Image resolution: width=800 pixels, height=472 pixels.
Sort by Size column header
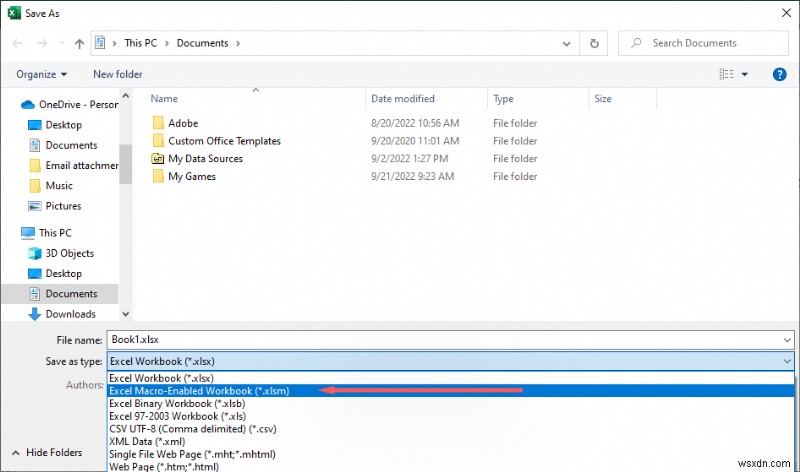(603, 98)
